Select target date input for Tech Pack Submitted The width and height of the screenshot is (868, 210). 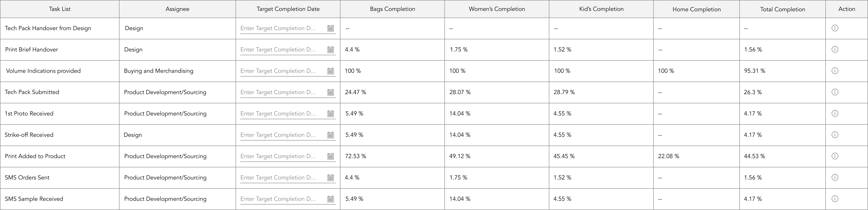pyautogui.click(x=288, y=92)
